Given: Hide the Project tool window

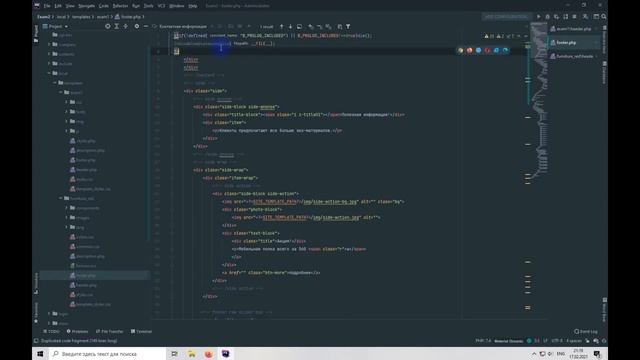Looking at the screenshot, I should pos(146,26).
